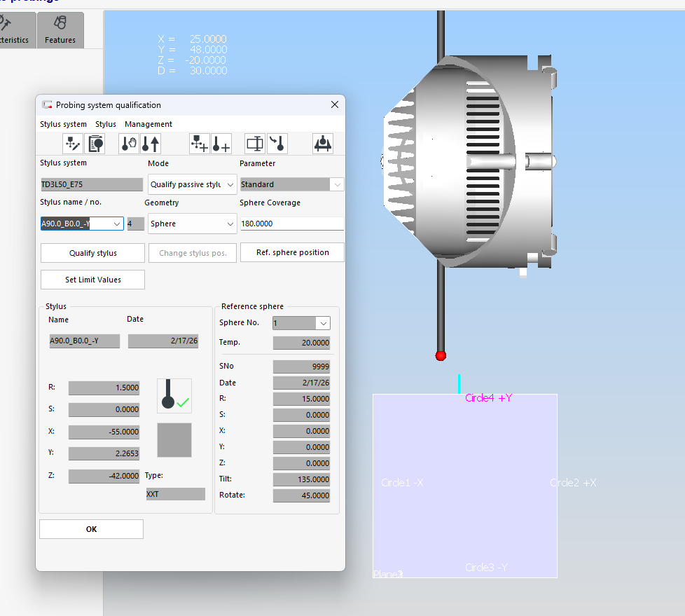This screenshot has height=616, width=685.
Task: Click the add new stylus system icon
Action: pos(200,144)
